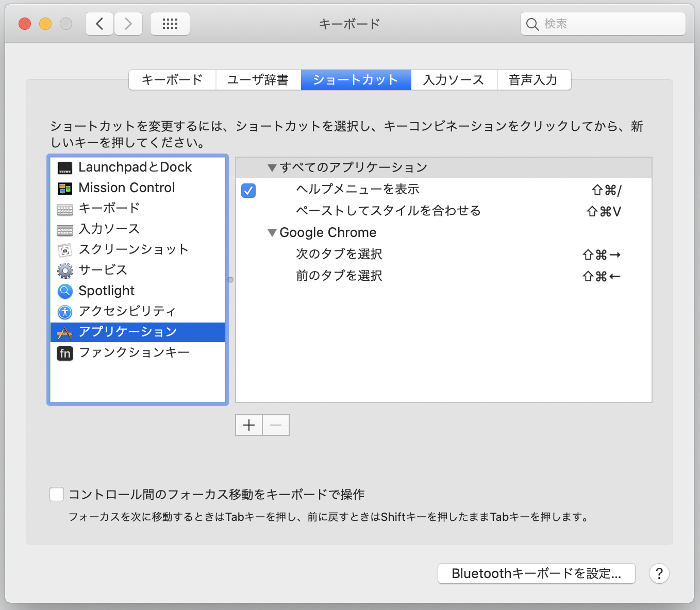The height and width of the screenshot is (610, 700).
Task: Select the Mission Control category icon
Action: [x=64, y=188]
